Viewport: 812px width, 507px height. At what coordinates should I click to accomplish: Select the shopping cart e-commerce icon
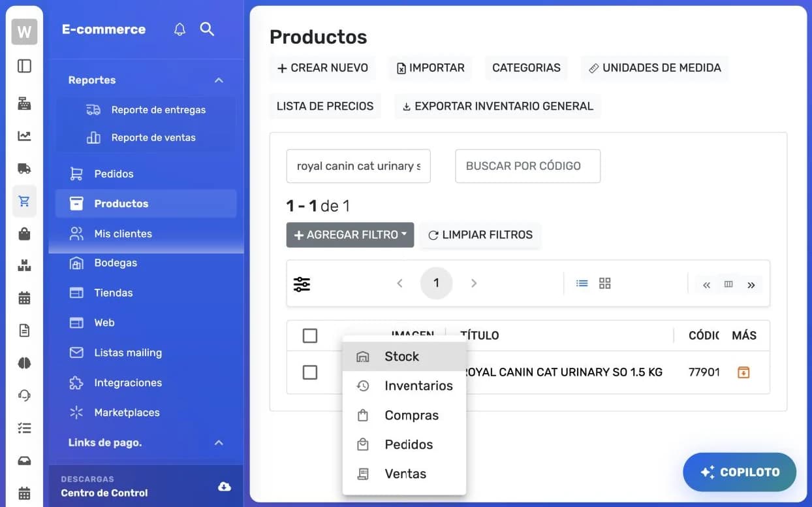[24, 201]
